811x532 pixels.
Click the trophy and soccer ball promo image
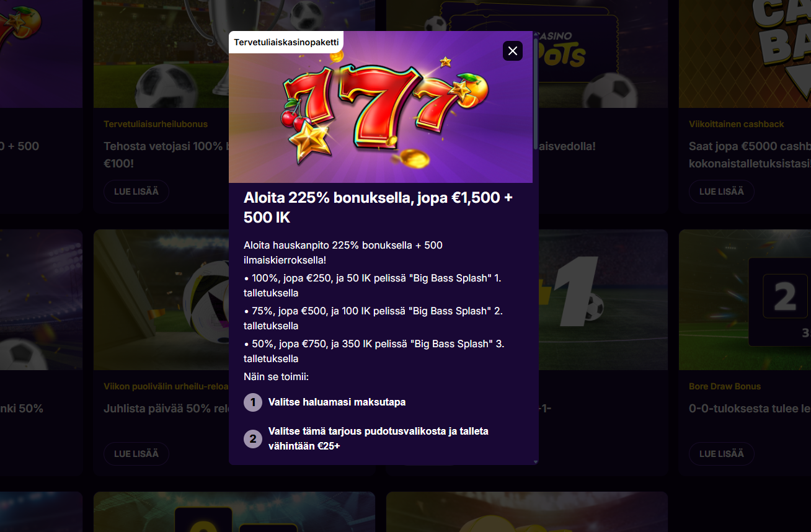[x=161, y=54]
